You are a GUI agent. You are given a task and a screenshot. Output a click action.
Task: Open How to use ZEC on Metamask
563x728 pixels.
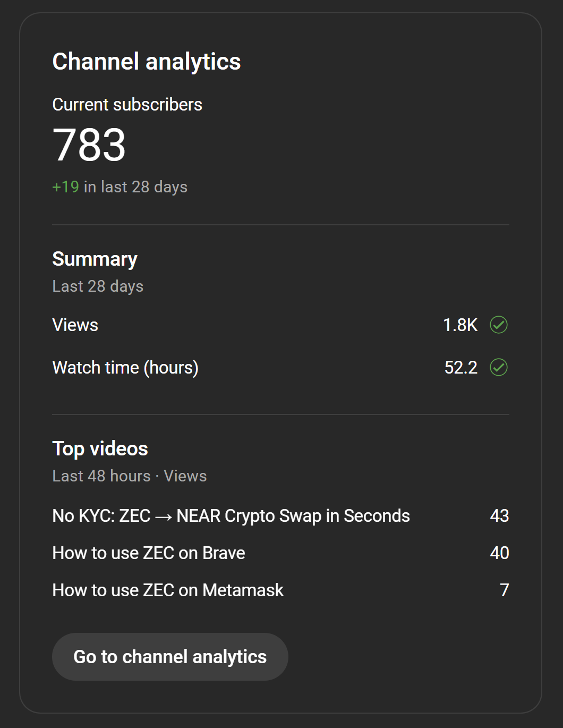(168, 590)
